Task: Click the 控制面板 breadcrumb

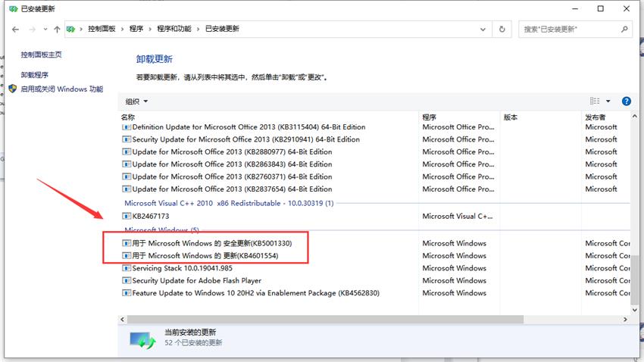Action: coord(102,29)
